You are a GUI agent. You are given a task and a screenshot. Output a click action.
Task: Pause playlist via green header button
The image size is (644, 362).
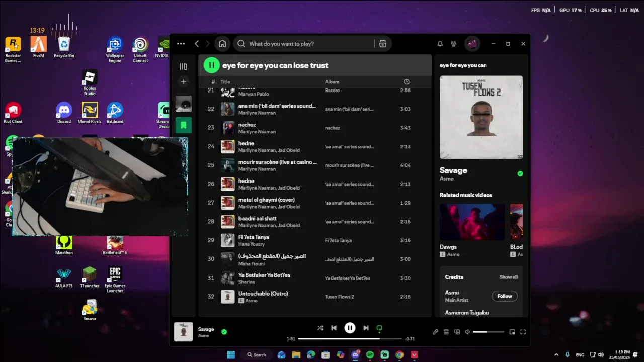tap(212, 65)
